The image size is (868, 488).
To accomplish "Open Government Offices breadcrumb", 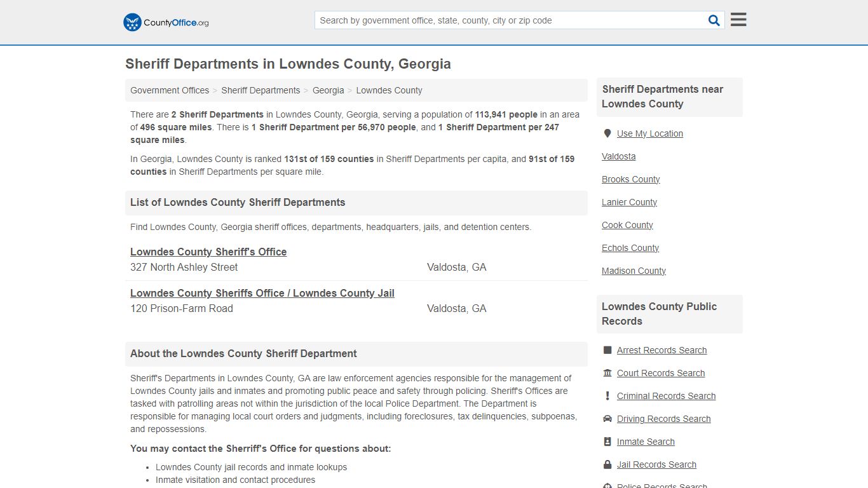I will 170,90.
